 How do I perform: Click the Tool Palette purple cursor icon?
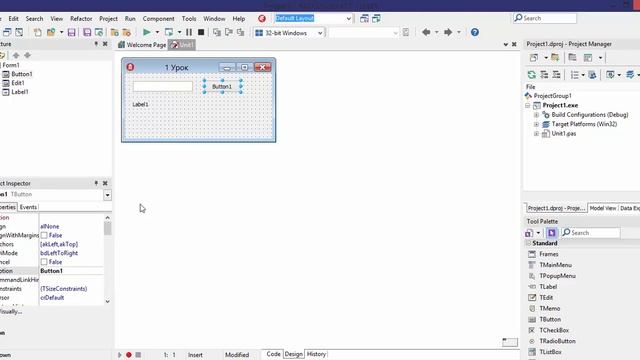(x=551, y=233)
